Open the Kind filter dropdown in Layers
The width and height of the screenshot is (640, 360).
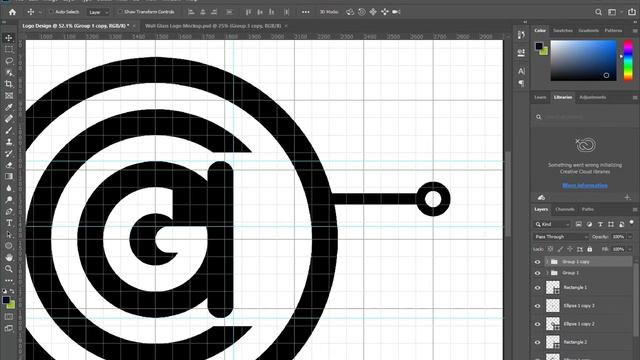553,224
